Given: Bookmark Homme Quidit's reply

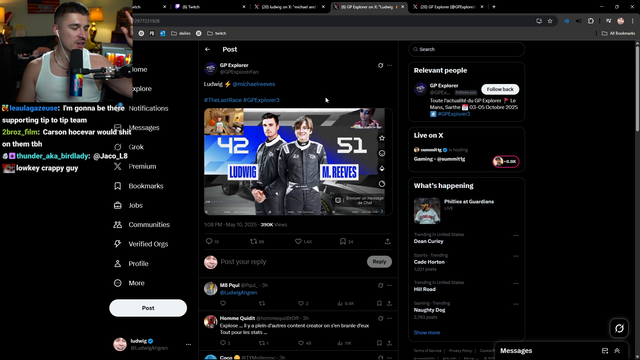Looking at the screenshot, I should (379, 343).
